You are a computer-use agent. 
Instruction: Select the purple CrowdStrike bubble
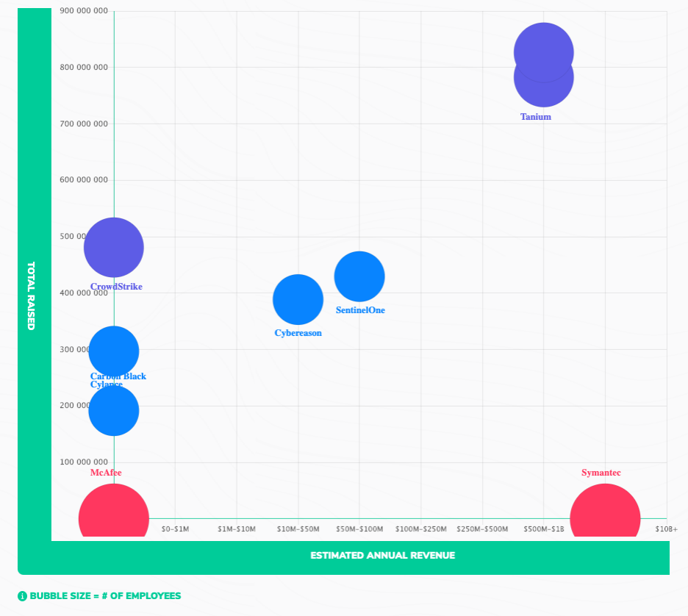(114, 248)
